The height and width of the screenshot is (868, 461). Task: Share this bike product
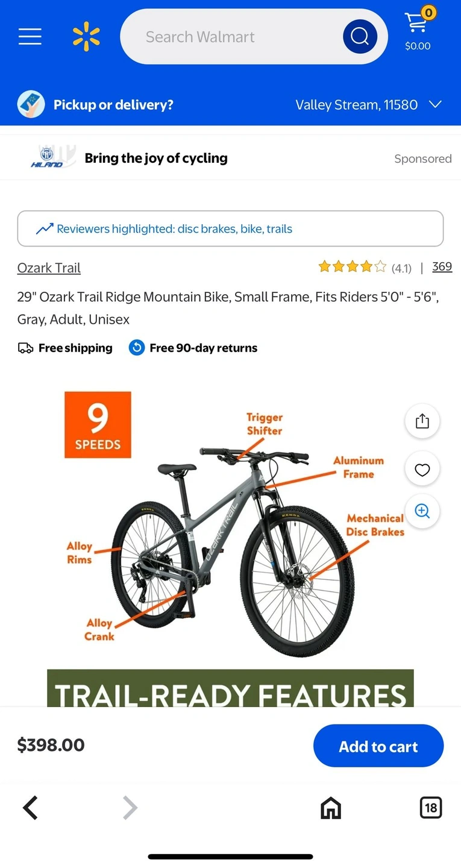tap(422, 421)
